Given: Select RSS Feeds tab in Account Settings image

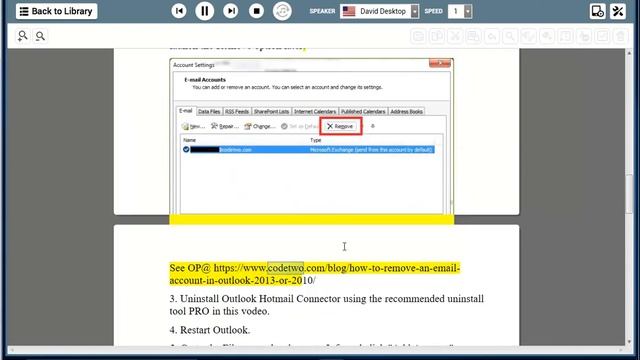Looking at the screenshot, I should point(237,111).
